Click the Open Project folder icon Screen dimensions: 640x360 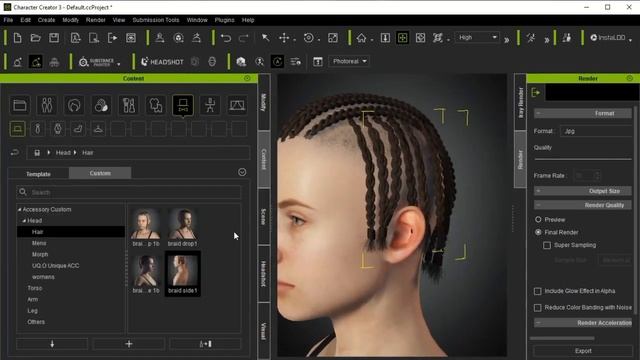36,38
